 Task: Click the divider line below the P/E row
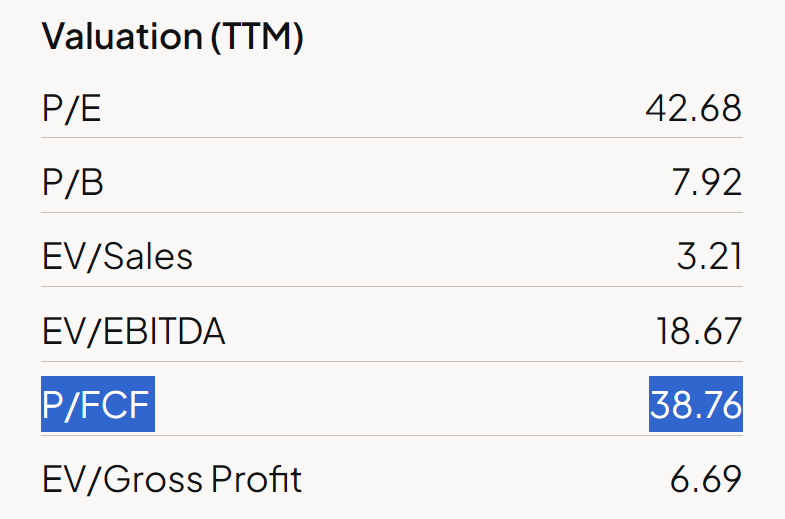coord(392,138)
